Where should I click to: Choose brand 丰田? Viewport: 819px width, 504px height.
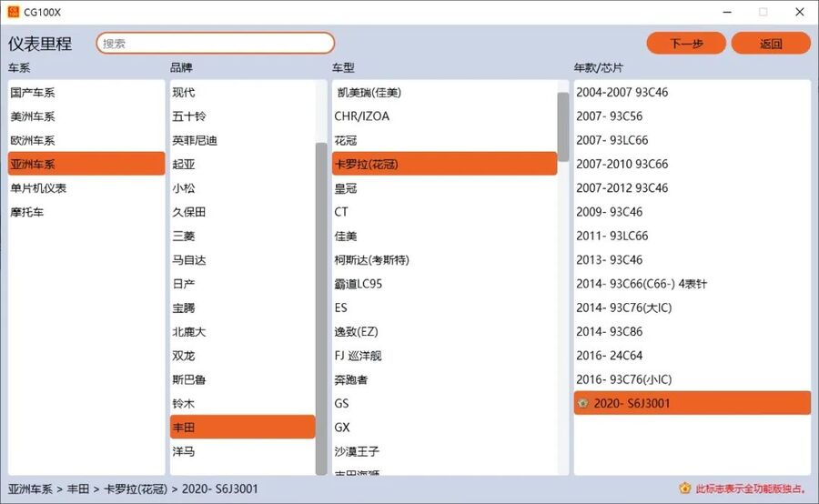[242, 428]
